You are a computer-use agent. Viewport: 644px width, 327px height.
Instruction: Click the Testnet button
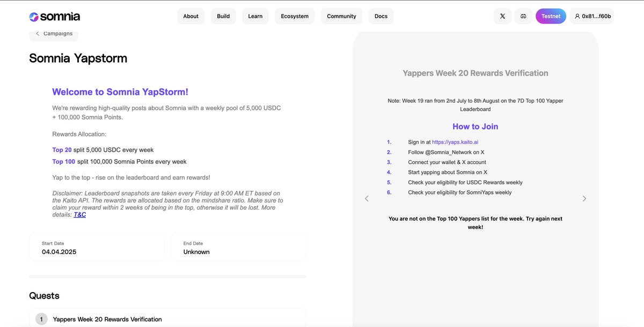point(551,16)
